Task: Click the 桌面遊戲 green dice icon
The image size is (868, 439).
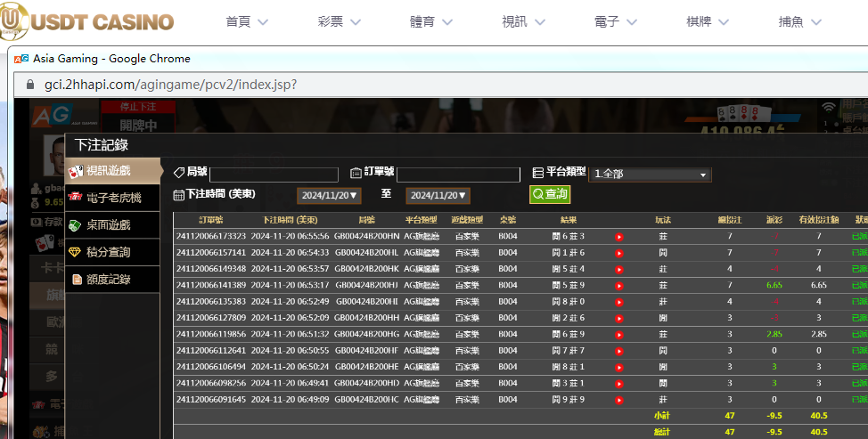Action: pyautogui.click(x=76, y=225)
